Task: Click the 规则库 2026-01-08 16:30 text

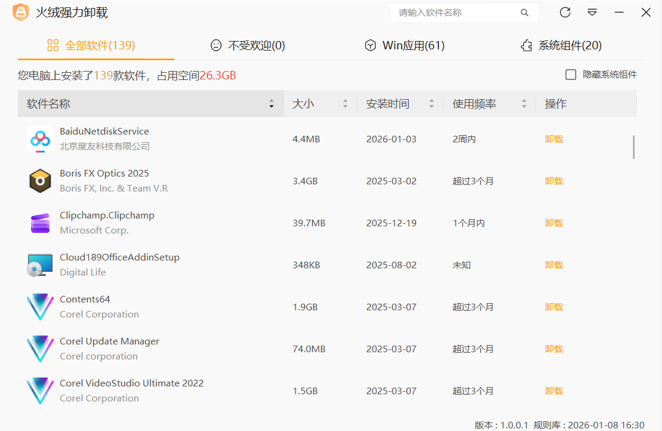Action: [x=589, y=425]
